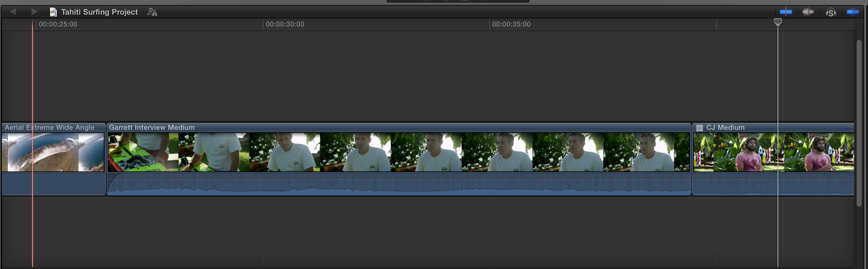Click the 00:00:30:00 ruler mark
868x269 pixels.
[285, 24]
